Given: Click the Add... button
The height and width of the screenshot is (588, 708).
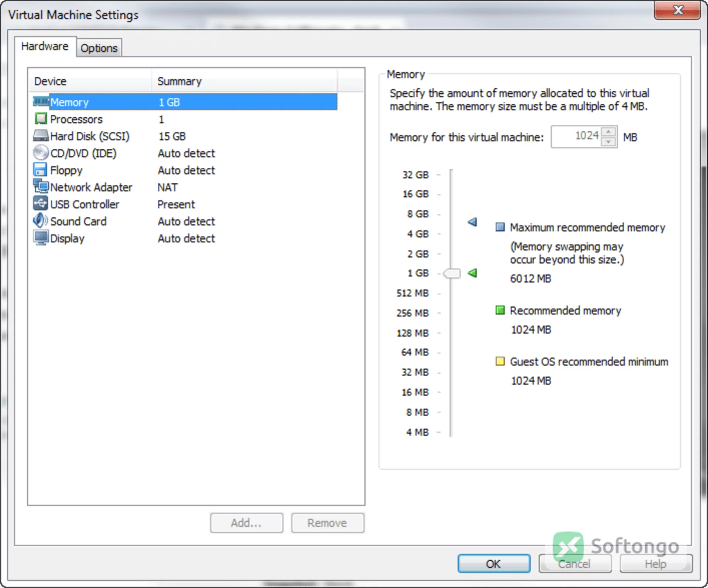Looking at the screenshot, I should [247, 523].
